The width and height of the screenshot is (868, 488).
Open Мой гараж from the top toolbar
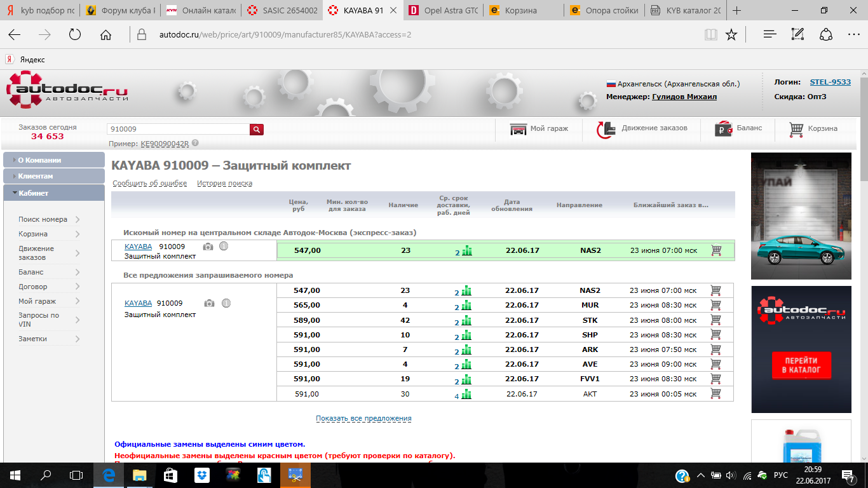[x=539, y=129]
